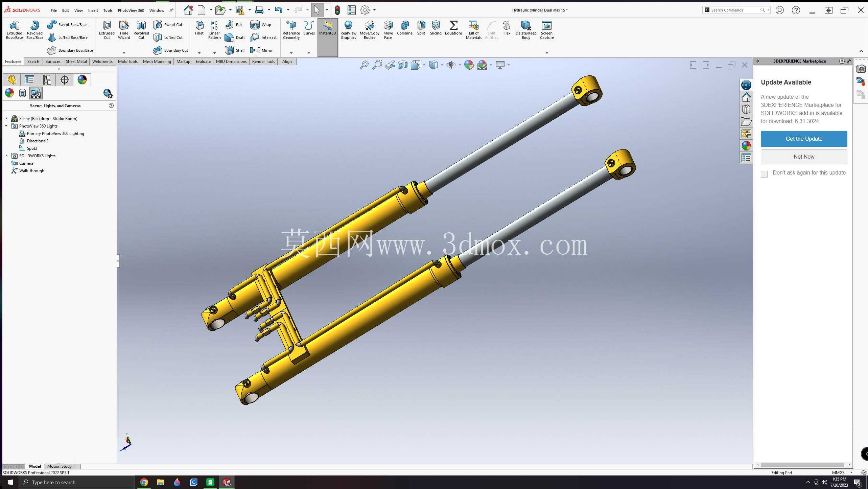Viewport: 868px width, 489px height.
Task: Switch to the Motion Study 1 tab
Action: point(61,466)
